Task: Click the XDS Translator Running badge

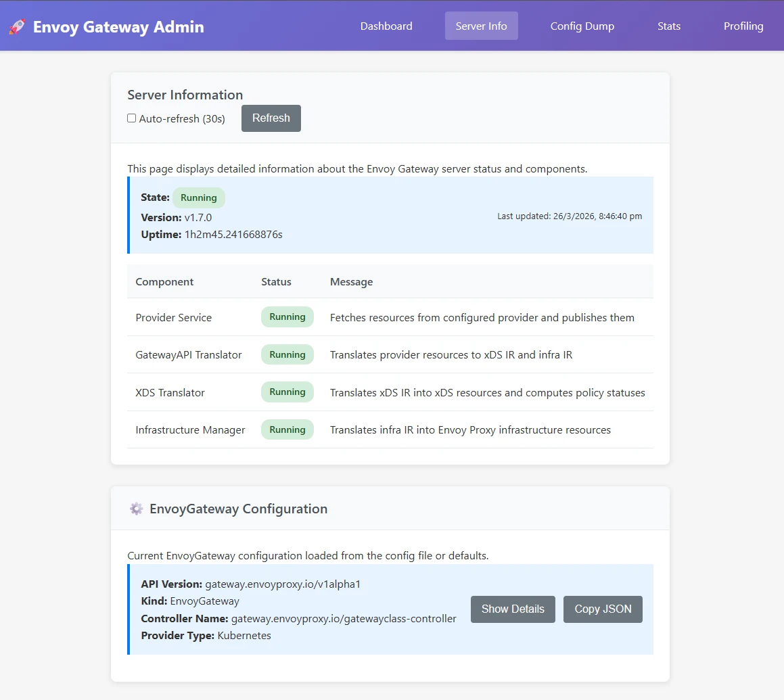Action: pos(287,392)
